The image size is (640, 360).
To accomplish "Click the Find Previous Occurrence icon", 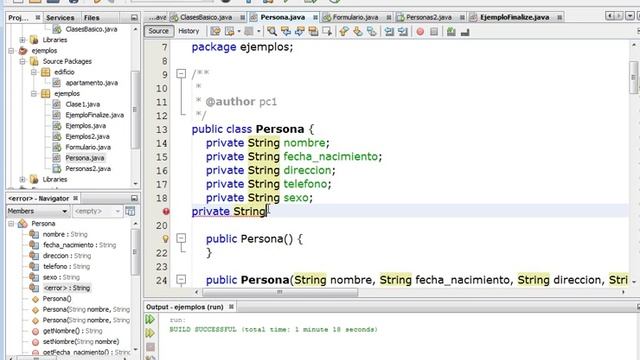I will tap(286, 31).
